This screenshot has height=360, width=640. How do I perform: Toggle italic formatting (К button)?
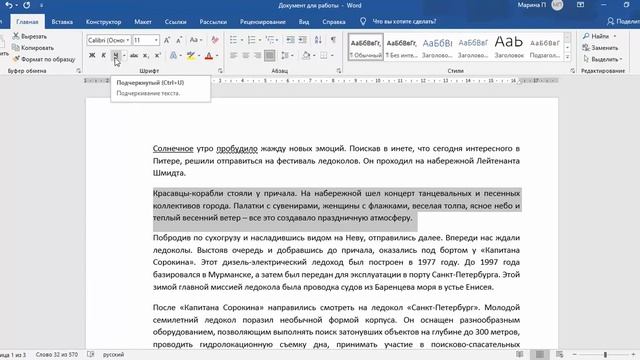tap(104, 56)
